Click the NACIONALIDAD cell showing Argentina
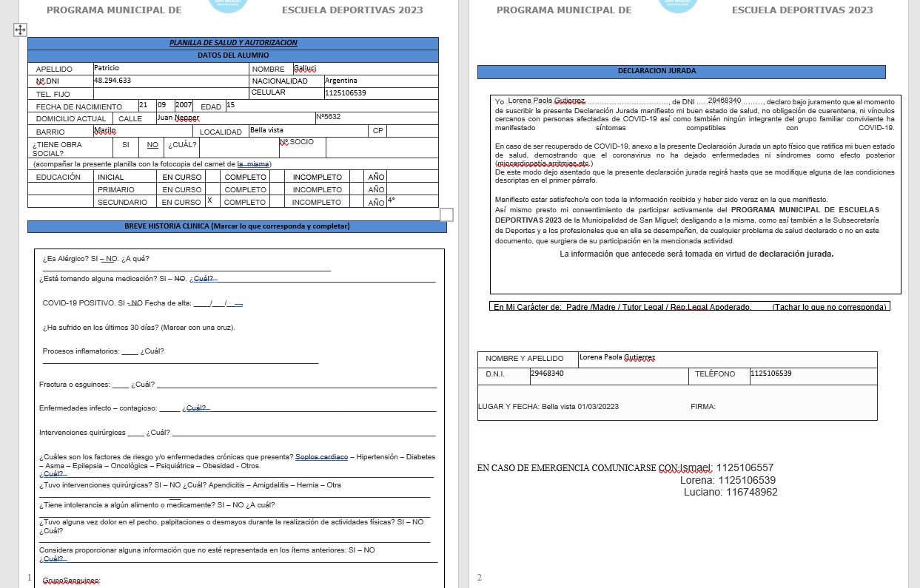This screenshot has height=588, width=920. 380,81
